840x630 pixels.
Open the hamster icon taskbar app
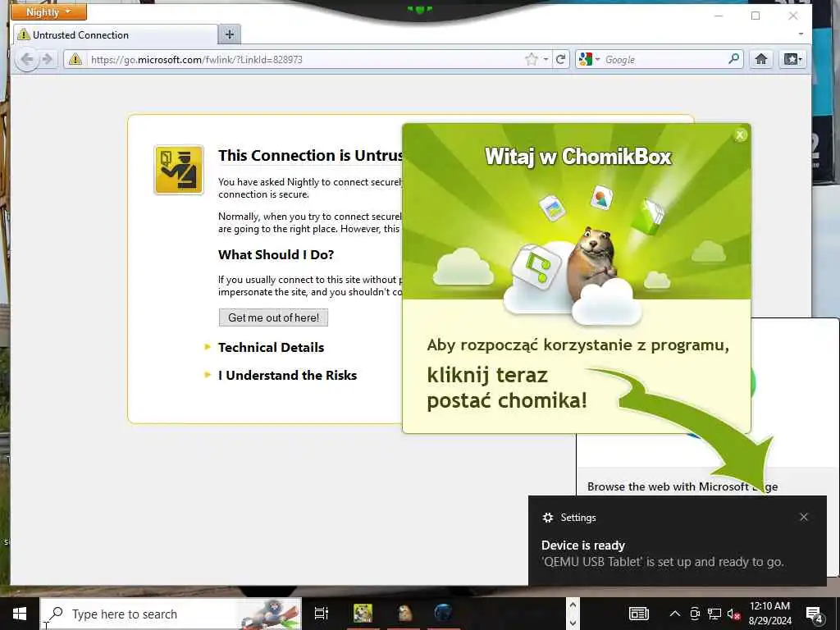[x=404, y=614]
